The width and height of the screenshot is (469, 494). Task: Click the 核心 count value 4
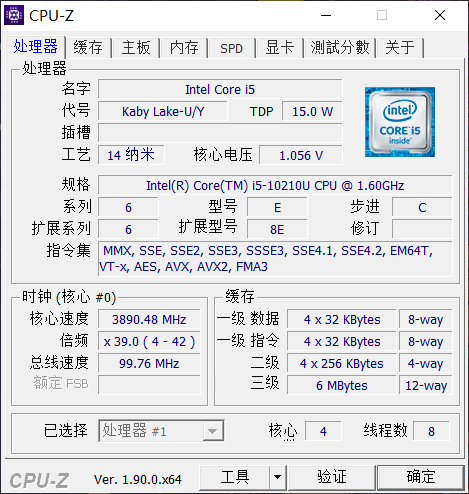click(323, 431)
